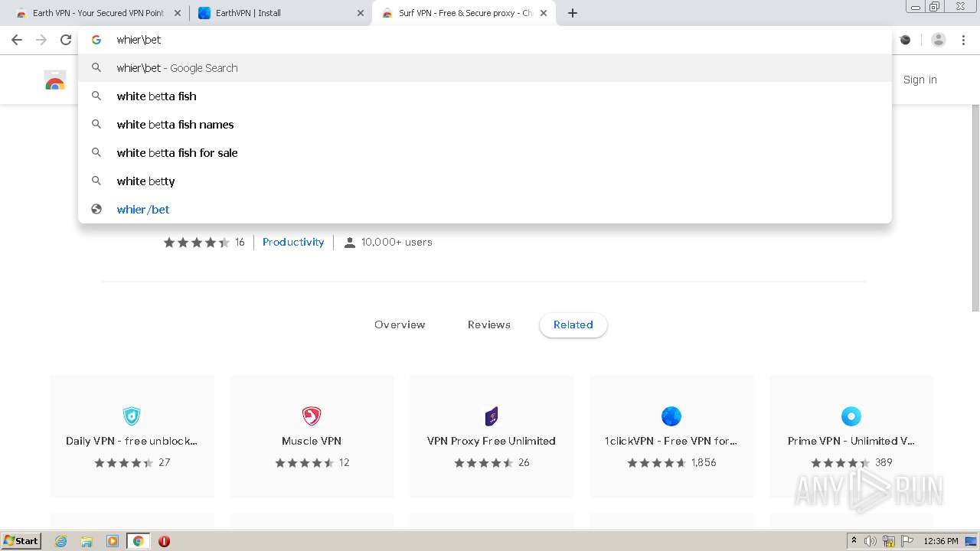Click the address bar containing whier\bet
The height and width of the screenshot is (551, 980).
(x=485, y=40)
